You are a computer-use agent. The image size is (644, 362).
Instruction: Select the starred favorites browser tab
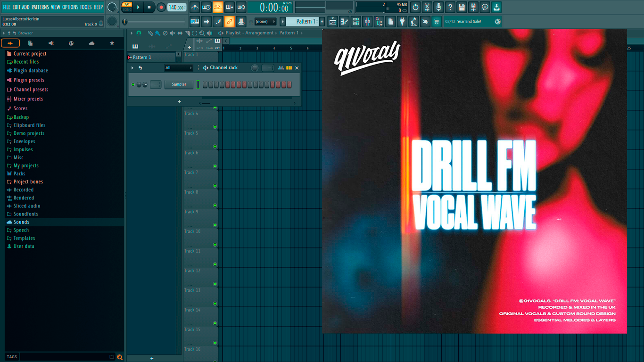[x=112, y=43]
